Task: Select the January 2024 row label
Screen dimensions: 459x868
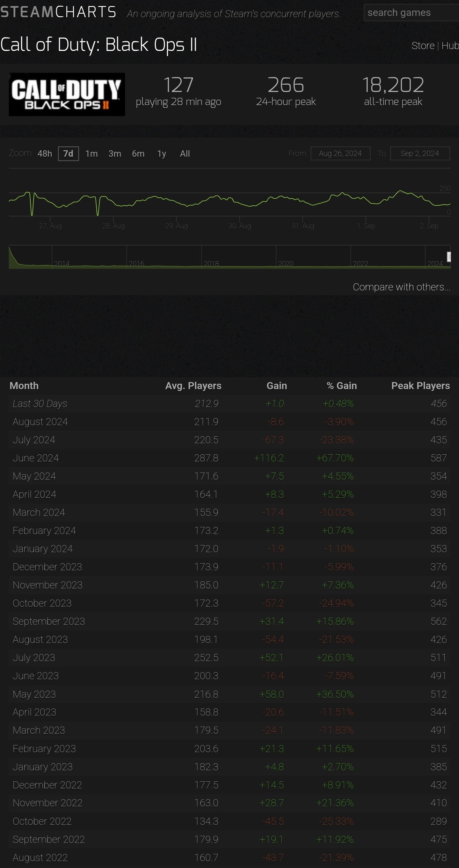Action: click(x=42, y=549)
